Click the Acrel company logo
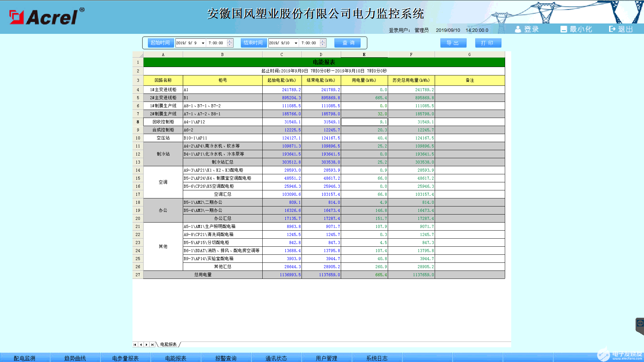The height and width of the screenshot is (362, 644). pos(45,17)
